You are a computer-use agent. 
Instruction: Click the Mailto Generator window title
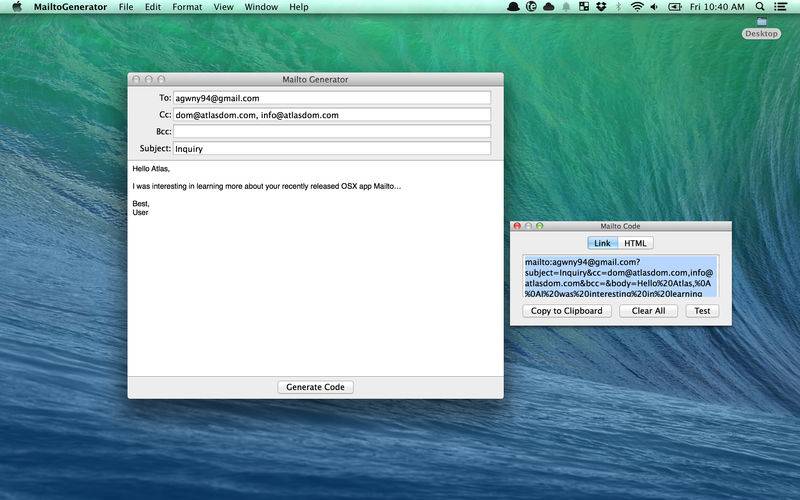315,80
